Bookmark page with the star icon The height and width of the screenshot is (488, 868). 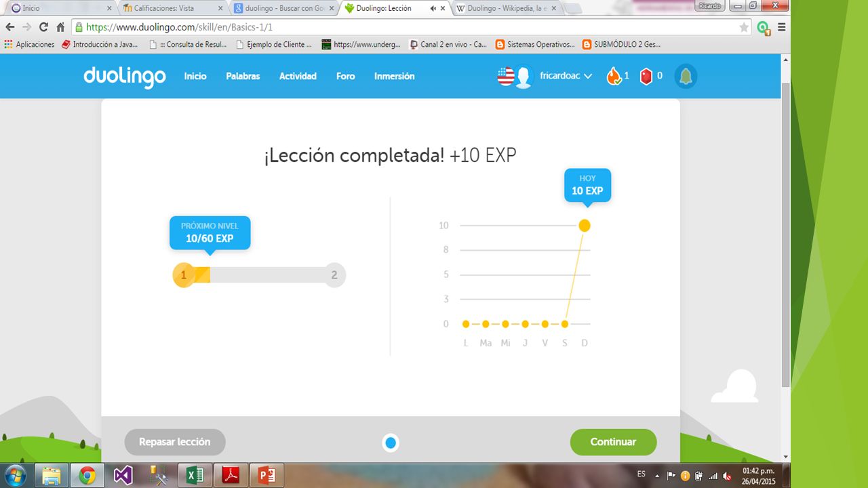(744, 27)
